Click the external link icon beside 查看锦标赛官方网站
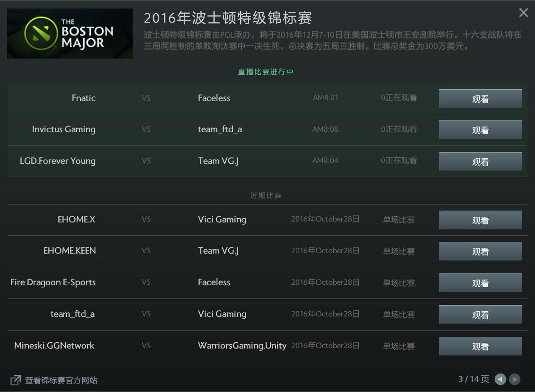This screenshot has width=535, height=392. tap(15, 380)
